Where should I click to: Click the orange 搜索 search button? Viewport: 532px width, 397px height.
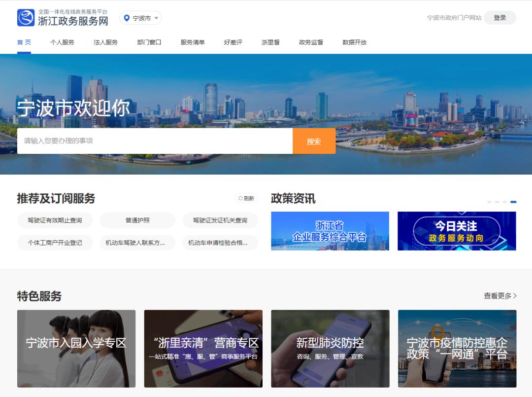tap(314, 141)
